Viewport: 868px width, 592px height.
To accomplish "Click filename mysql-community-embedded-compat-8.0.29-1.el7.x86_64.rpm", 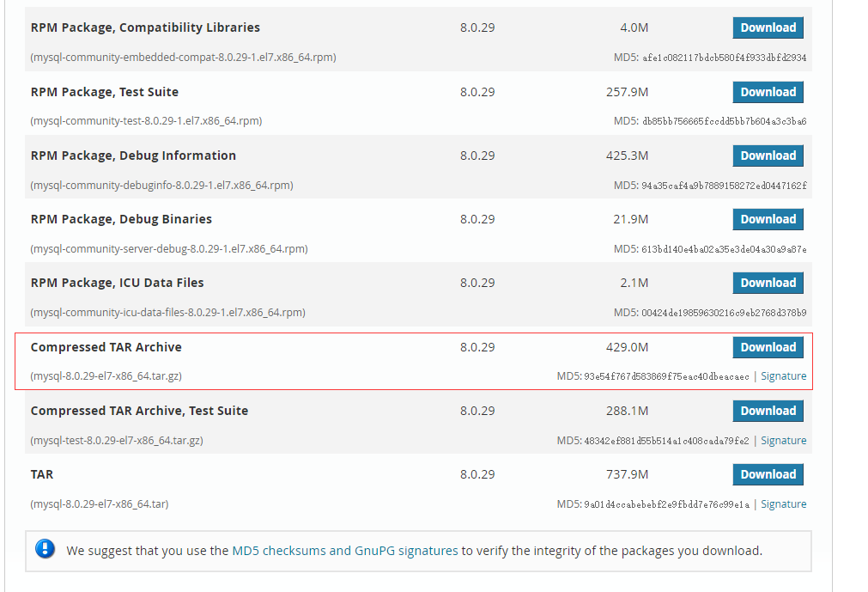I will coord(183,57).
